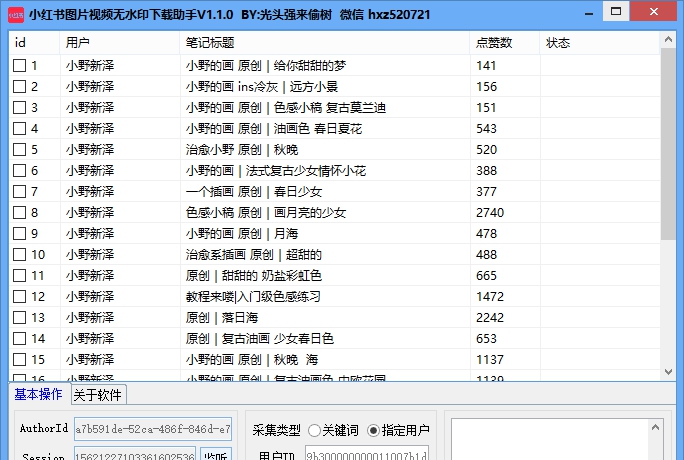Close the downloader window
The width and height of the screenshot is (684, 460).
click(654, 11)
